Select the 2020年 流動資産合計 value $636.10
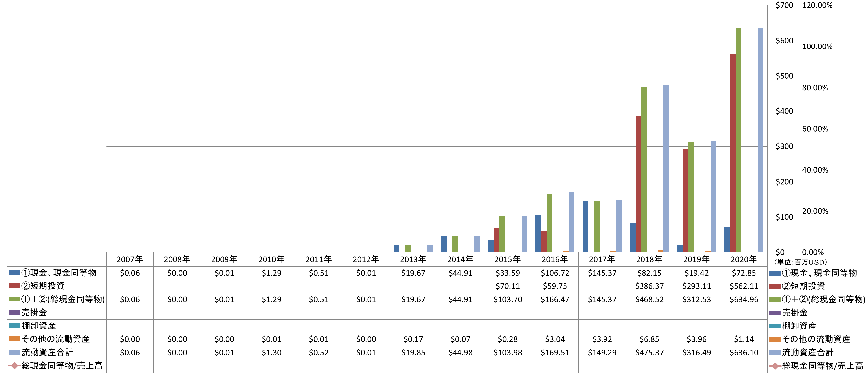 click(744, 352)
